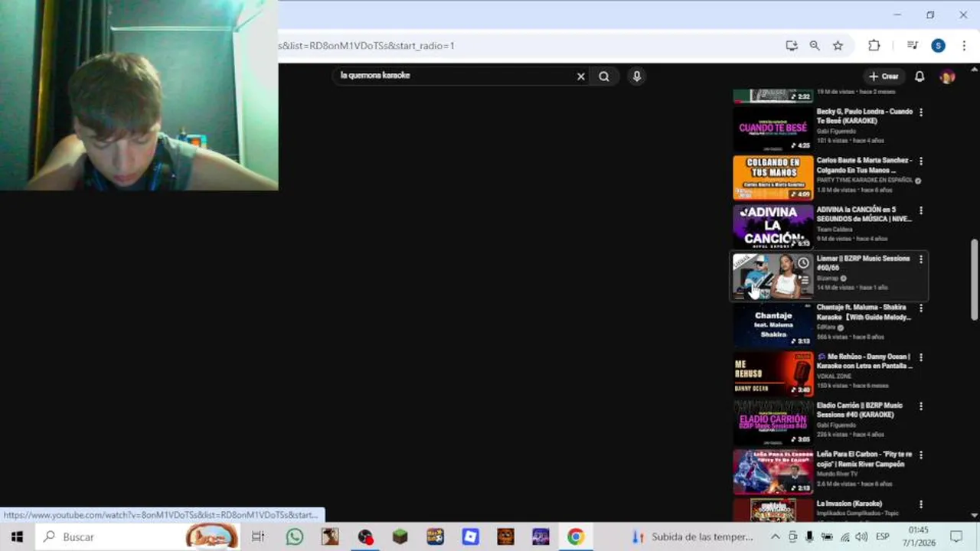Clear the YouTube search box with the X
The width and height of the screenshot is (980, 551).
coord(580,77)
